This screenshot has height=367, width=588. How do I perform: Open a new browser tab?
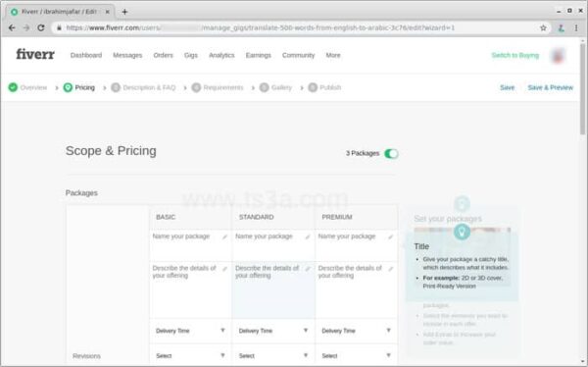pos(124,12)
